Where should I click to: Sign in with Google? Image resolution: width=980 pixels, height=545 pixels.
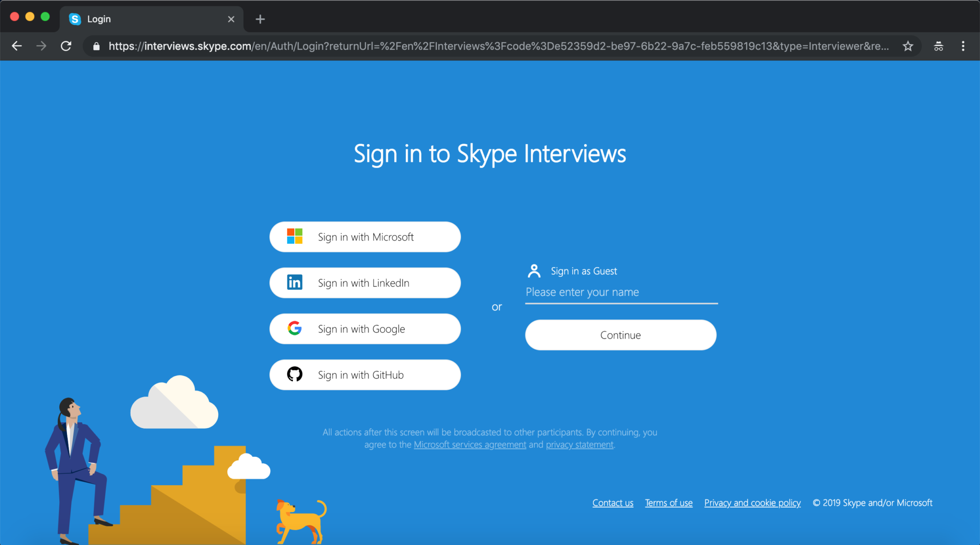tap(365, 329)
